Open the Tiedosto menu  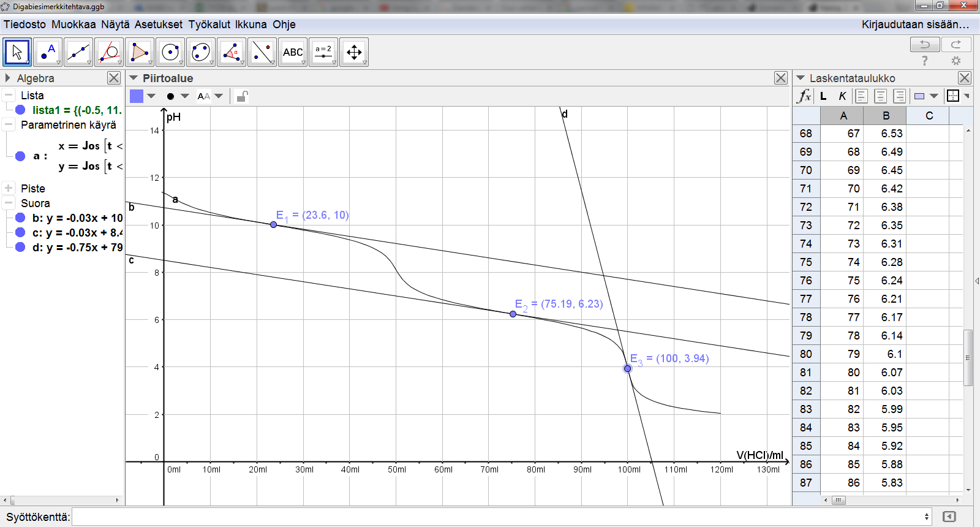pos(24,25)
